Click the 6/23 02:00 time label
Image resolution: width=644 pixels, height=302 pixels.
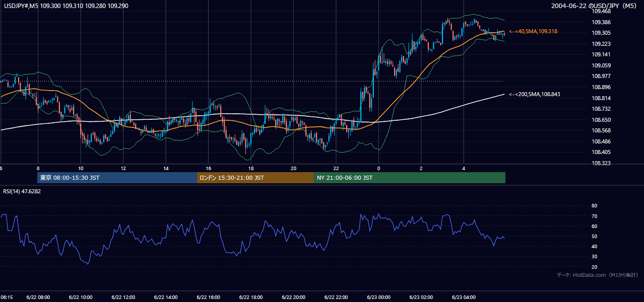pos(421,297)
